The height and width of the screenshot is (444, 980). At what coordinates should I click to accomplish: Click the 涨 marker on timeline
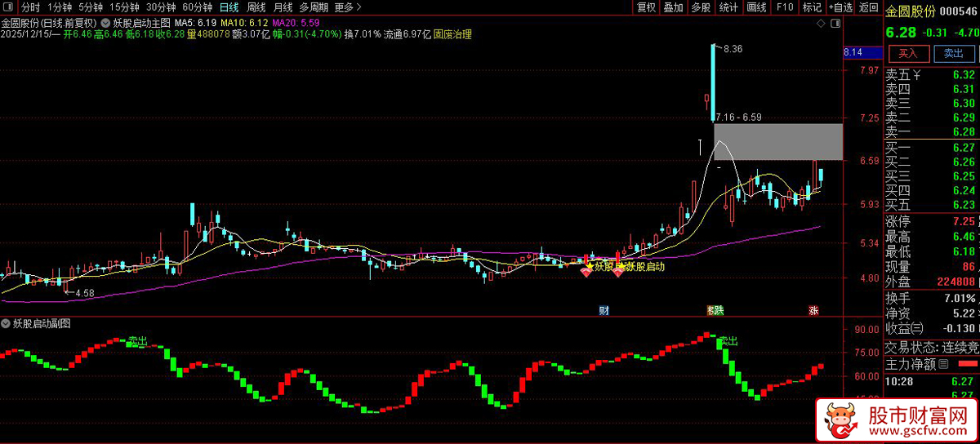(x=813, y=310)
